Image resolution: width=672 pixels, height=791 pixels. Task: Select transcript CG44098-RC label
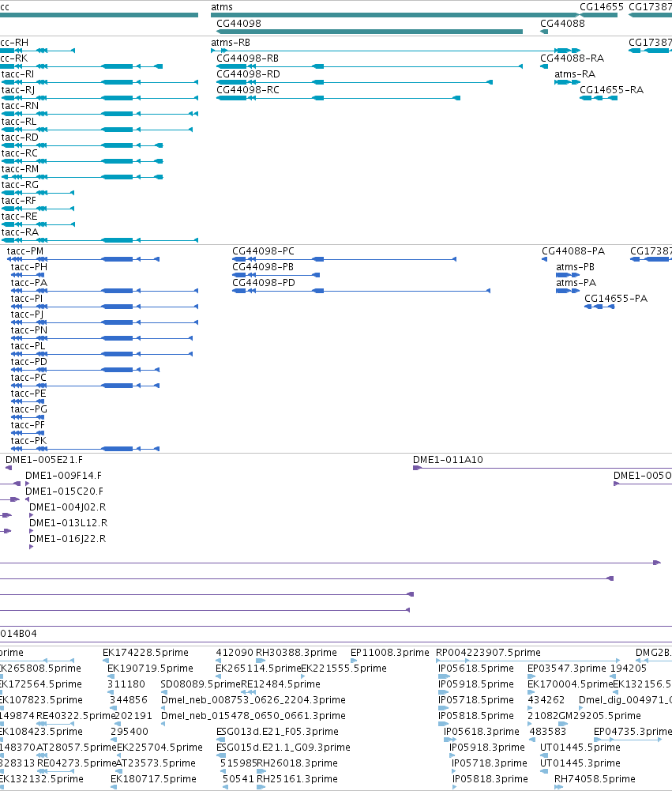[x=247, y=90]
